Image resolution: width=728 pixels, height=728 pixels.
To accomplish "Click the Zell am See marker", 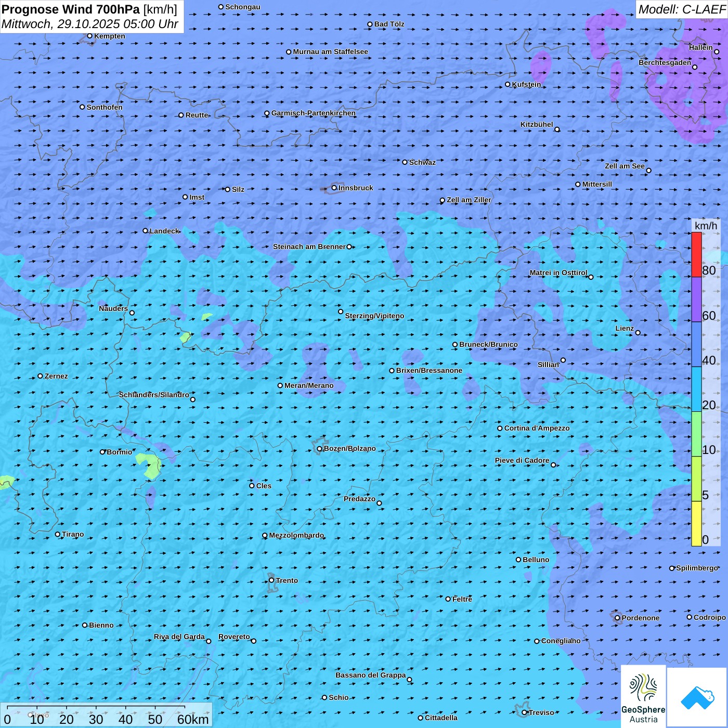I will (648, 171).
